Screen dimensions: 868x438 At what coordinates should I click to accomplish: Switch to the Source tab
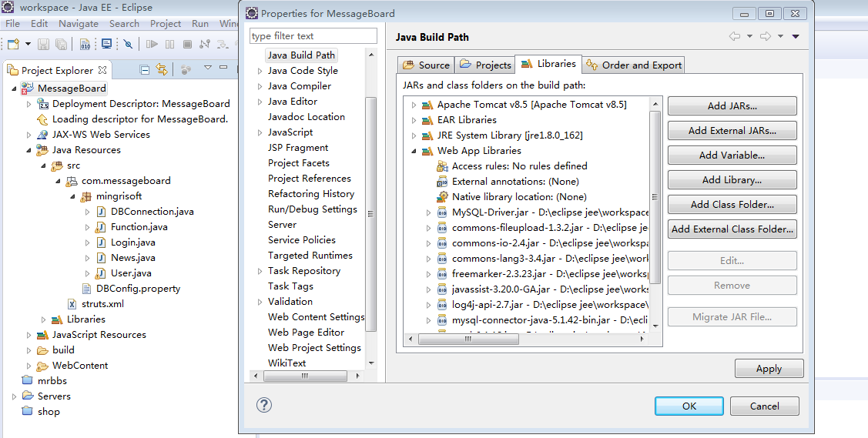point(426,65)
